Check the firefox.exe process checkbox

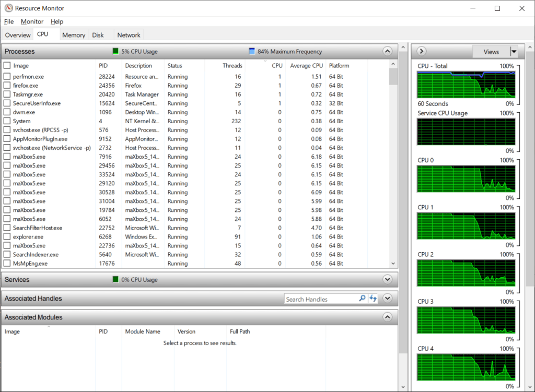coord(7,86)
